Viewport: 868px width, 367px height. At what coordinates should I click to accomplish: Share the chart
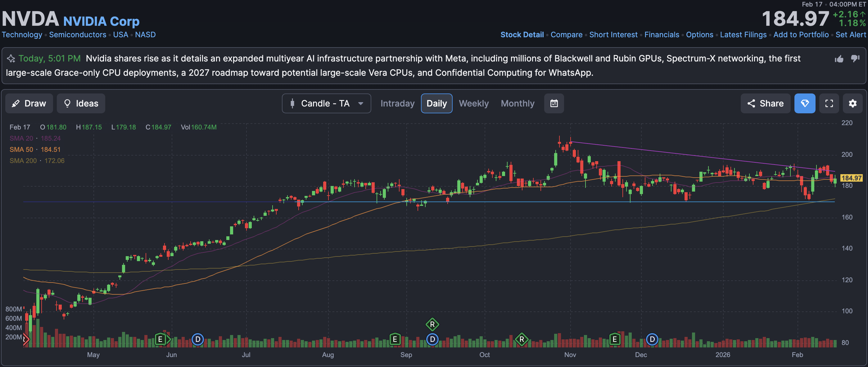[765, 103]
